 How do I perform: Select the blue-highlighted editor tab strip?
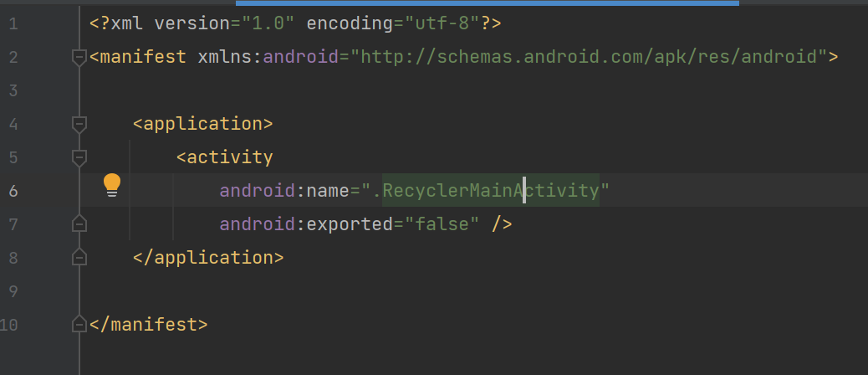coord(488,3)
